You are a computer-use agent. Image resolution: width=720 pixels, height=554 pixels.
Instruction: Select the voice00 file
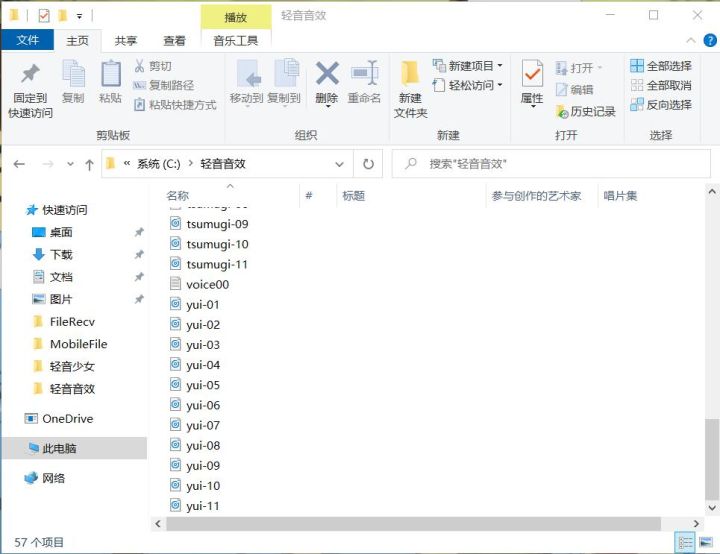coord(208,284)
